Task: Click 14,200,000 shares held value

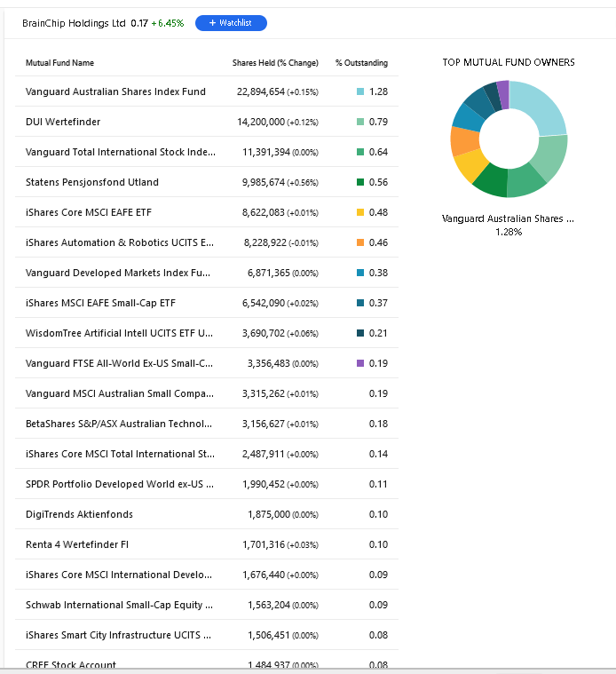Action: point(261,122)
